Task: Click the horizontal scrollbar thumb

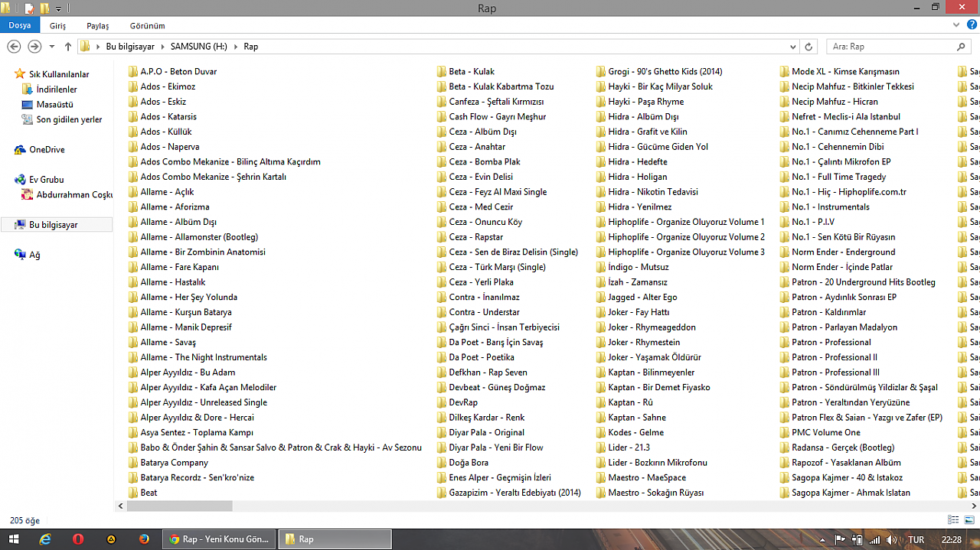Action: tap(178, 506)
